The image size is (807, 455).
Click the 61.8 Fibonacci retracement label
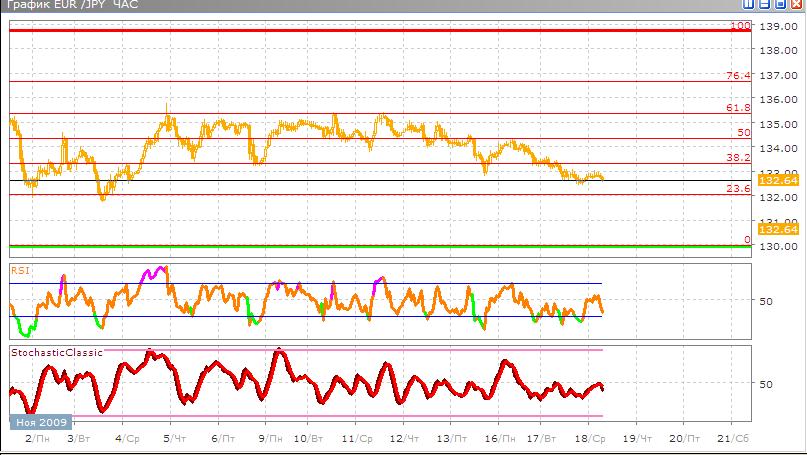738,108
